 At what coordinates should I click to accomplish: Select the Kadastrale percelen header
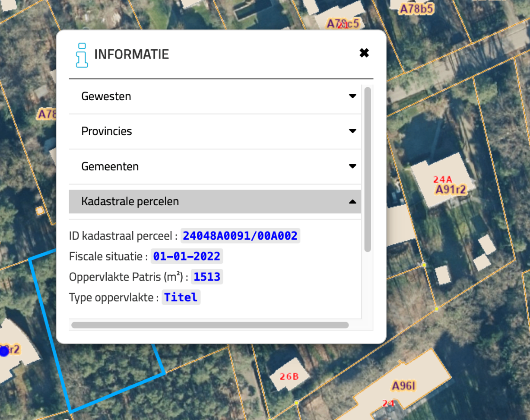[215, 201]
